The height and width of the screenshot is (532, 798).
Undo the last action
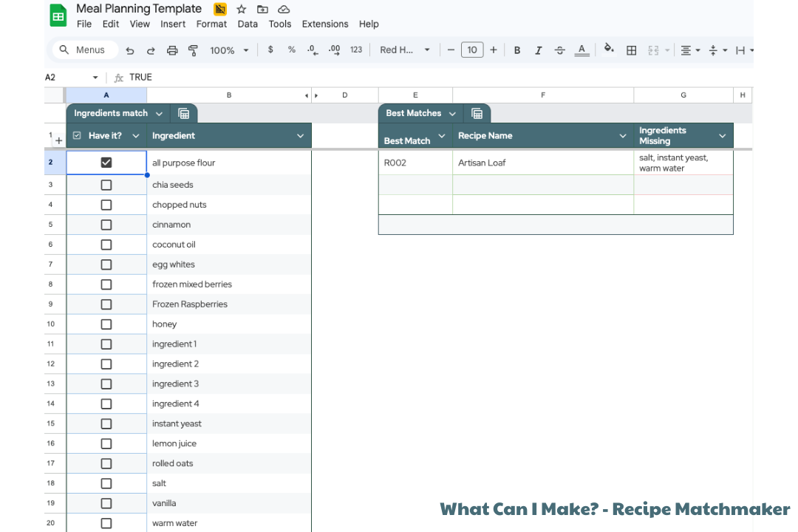[130, 50]
